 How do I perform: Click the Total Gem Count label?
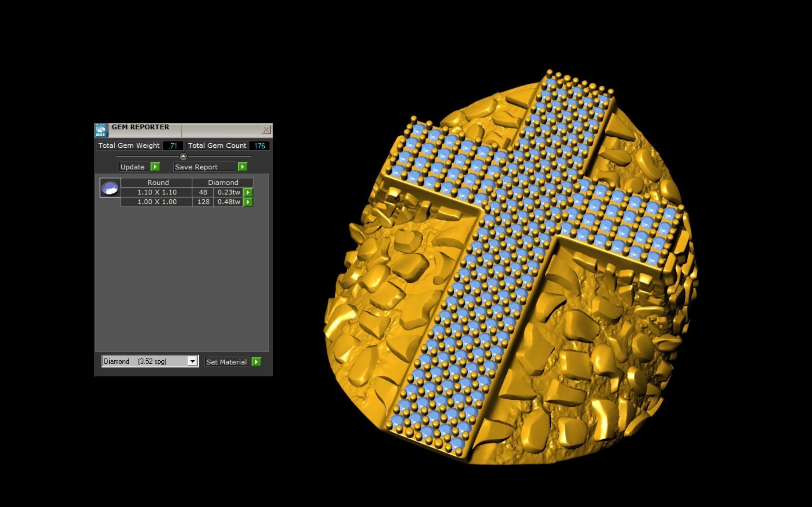[x=217, y=146]
